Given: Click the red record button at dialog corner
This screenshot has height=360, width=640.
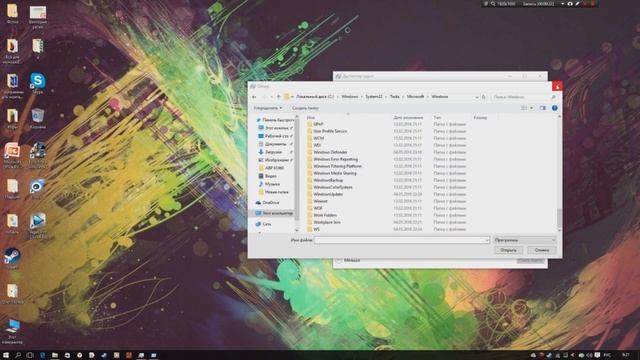Looking at the screenshot, I should click(x=557, y=86).
